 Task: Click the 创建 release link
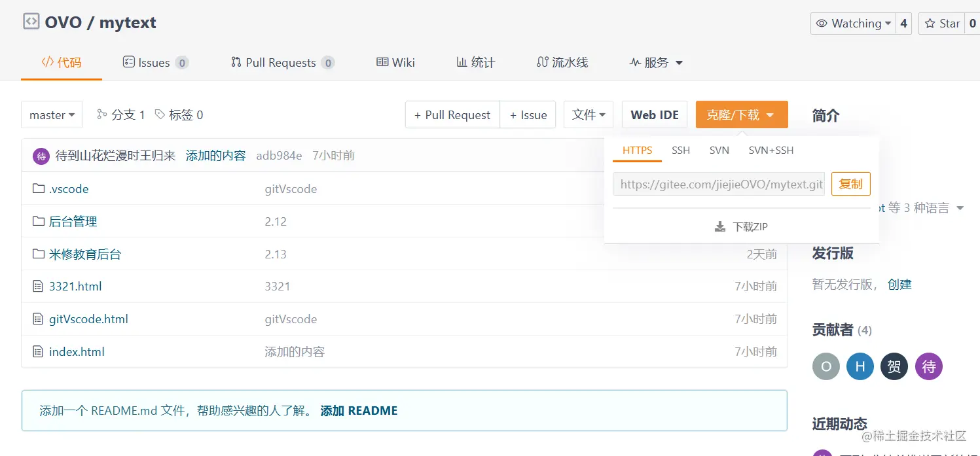(899, 285)
